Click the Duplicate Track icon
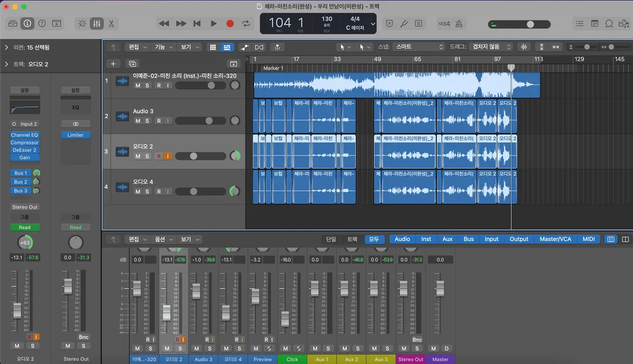This screenshot has height=364, width=633. click(x=132, y=64)
